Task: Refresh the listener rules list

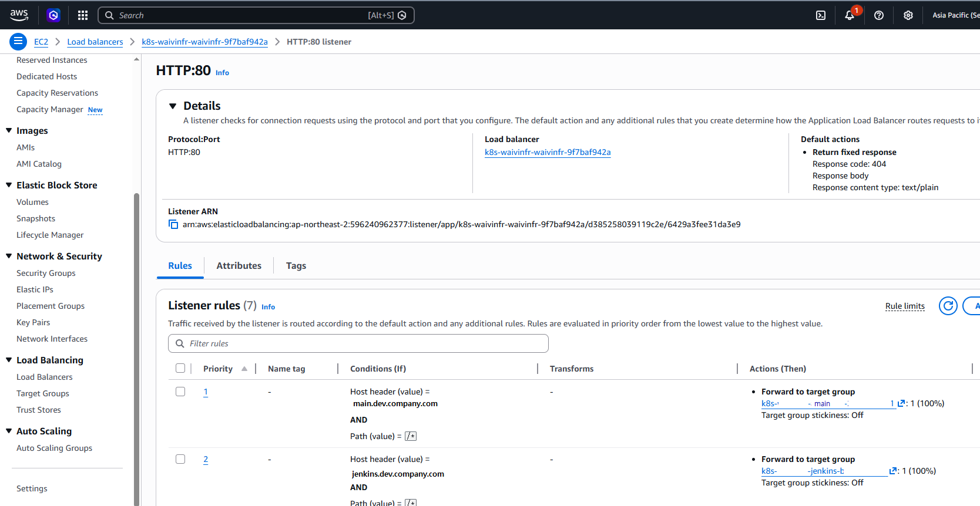Action: [948, 306]
